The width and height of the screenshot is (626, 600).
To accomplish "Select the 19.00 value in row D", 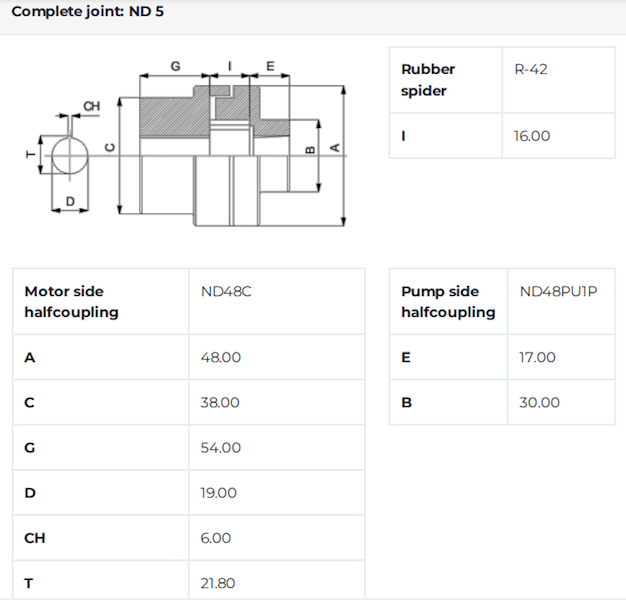I will [219, 492].
